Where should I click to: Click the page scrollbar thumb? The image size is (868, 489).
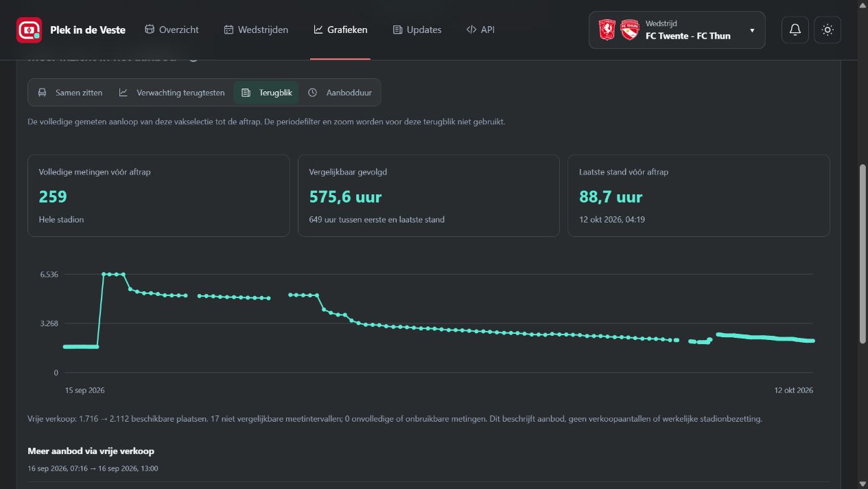pos(863,254)
